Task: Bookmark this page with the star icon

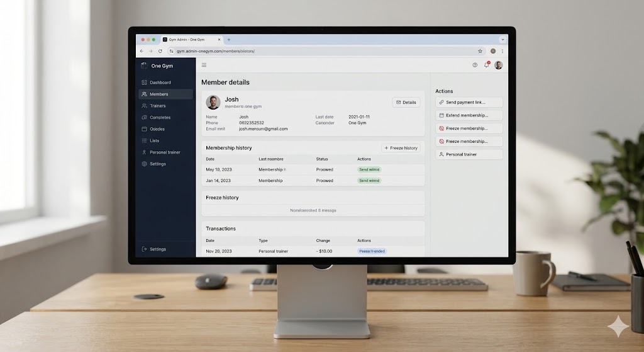Action: coord(480,51)
